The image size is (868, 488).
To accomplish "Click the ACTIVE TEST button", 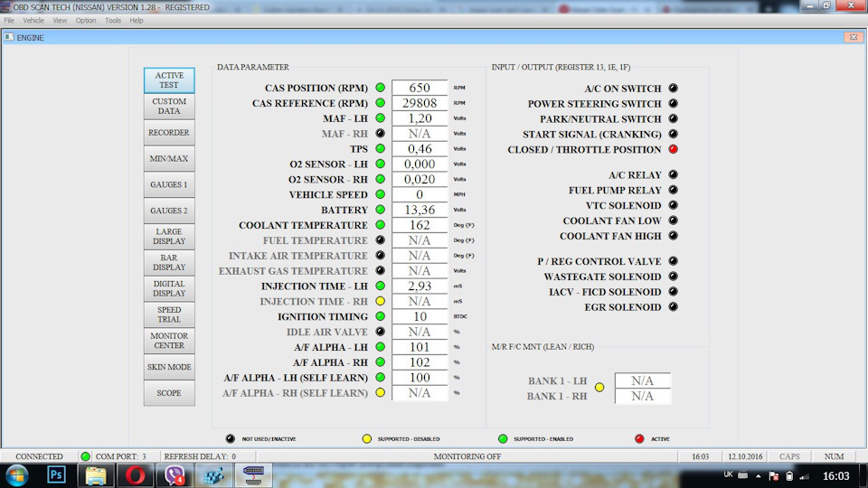I will pyautogui.click(x=169, y=80).
